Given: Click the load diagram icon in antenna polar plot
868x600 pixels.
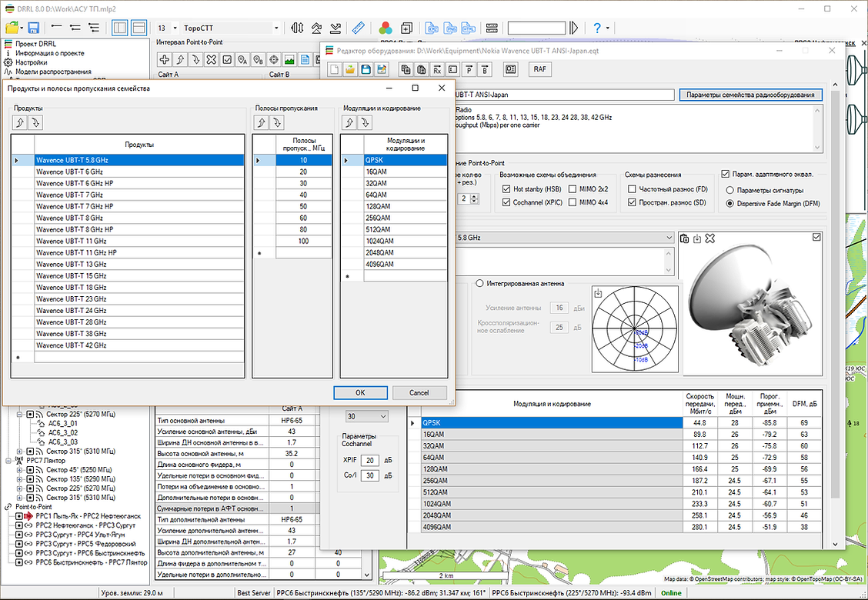Looking at the screenshot, I should point(598,293).
